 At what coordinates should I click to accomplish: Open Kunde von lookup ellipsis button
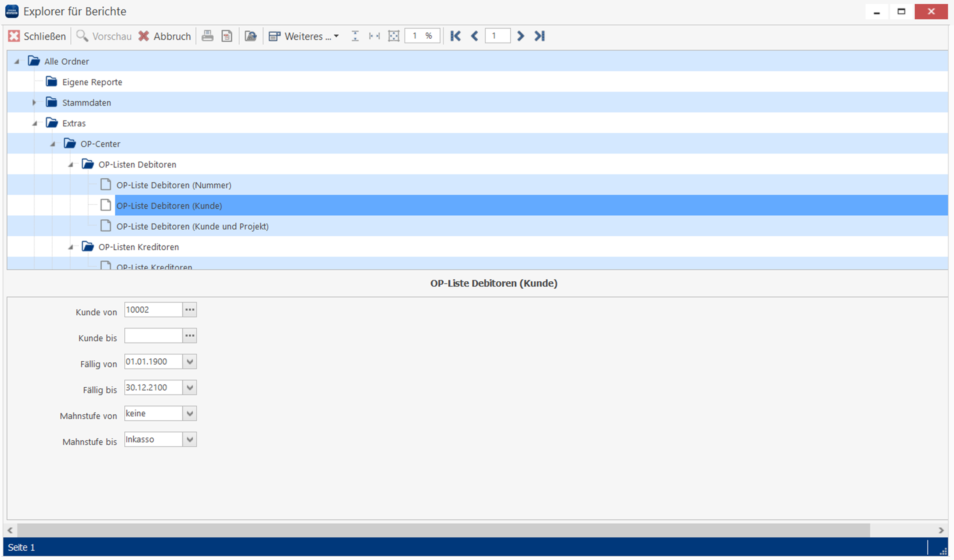190,310
